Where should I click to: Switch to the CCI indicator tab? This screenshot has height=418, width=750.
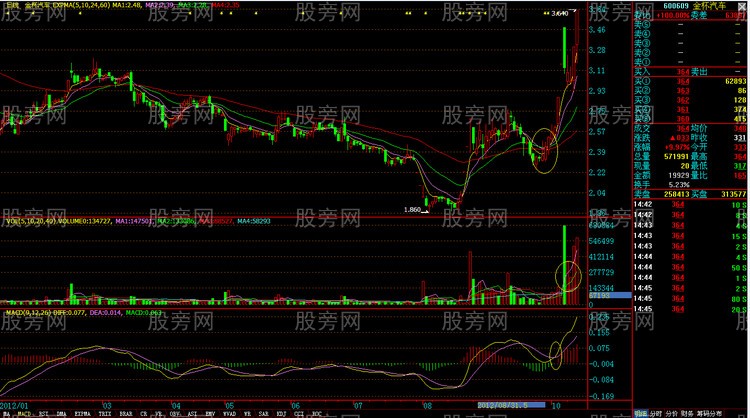(x=299, y=414)
